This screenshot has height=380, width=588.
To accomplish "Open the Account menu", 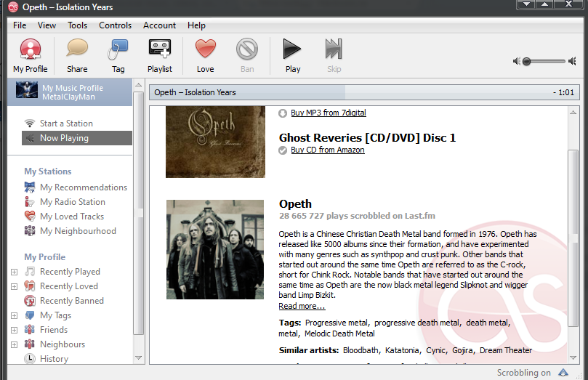I will [x=159, y=25].
